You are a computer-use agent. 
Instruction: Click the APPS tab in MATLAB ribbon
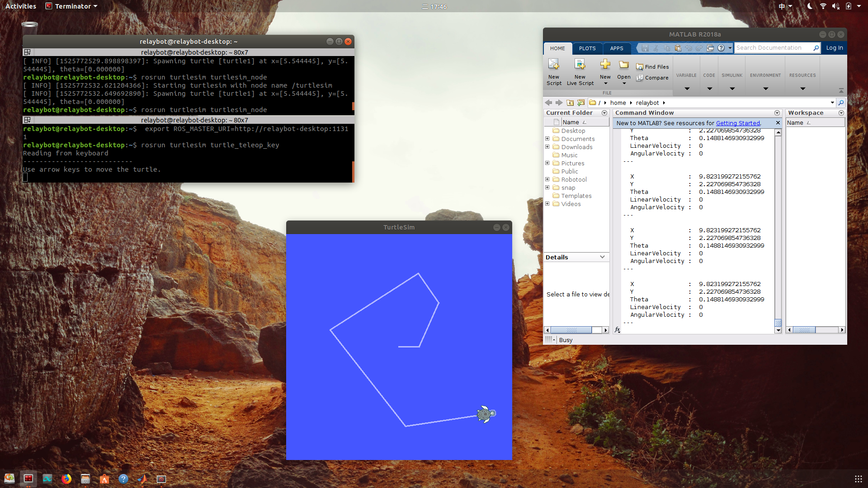click(x=617, y=47)
